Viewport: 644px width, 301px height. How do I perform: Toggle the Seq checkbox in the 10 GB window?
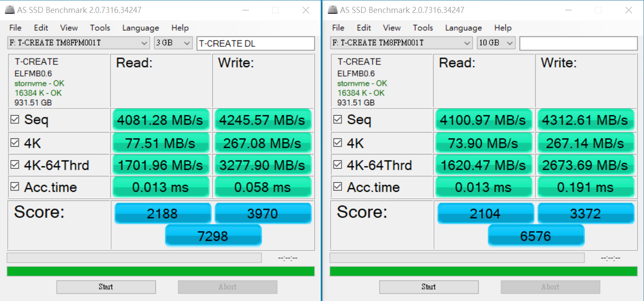coord(337,120)
